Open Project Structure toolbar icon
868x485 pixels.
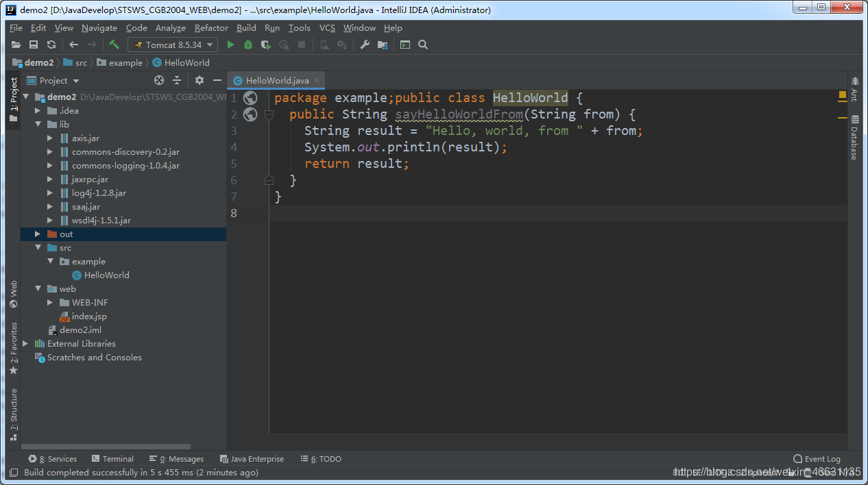(383, 45)
